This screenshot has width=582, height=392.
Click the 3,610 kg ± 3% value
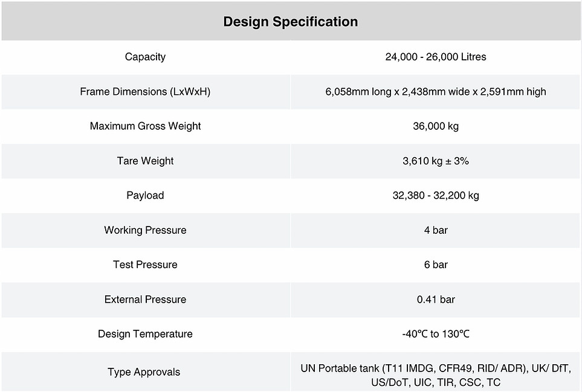[436, 161]
